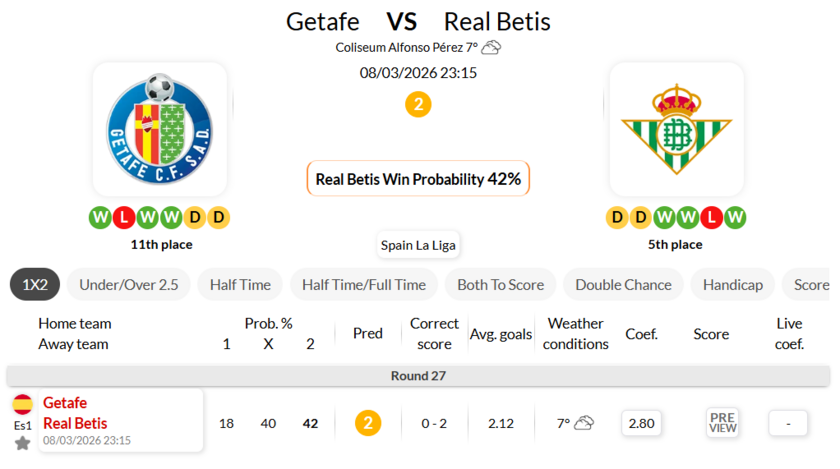The image size is (840, 469).
Task: Switch to the Under/Over 2.5 tab
Action: click(128, 285)
